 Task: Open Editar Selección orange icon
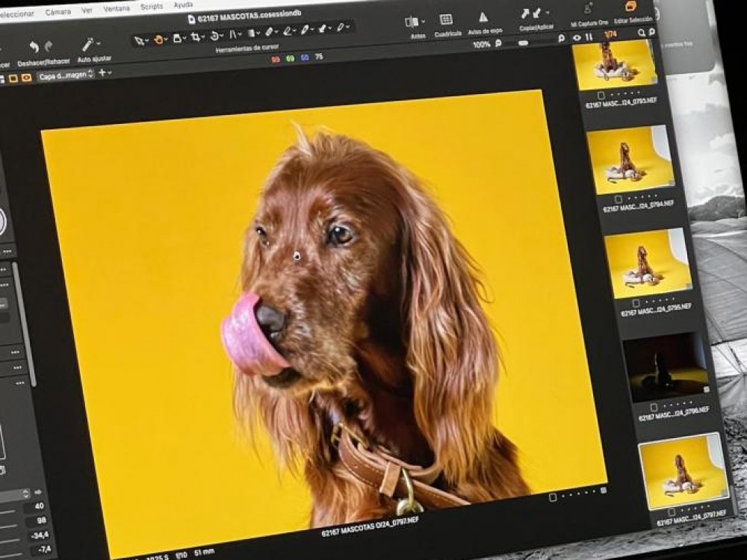(x=631, y=6)
